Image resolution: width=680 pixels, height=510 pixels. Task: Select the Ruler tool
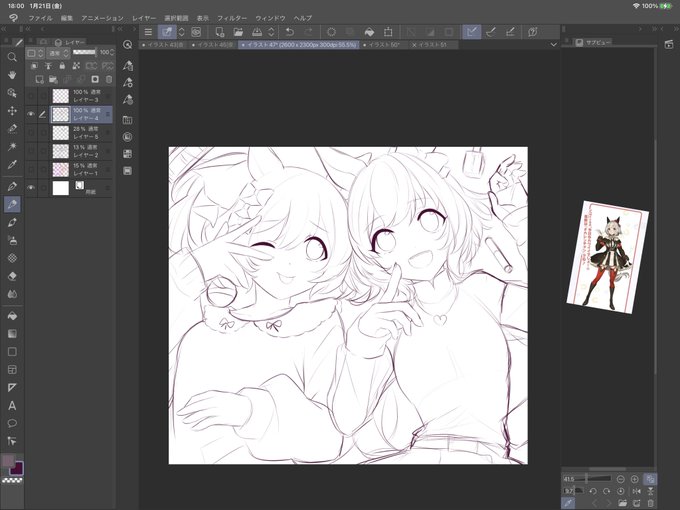coord(12,387)
